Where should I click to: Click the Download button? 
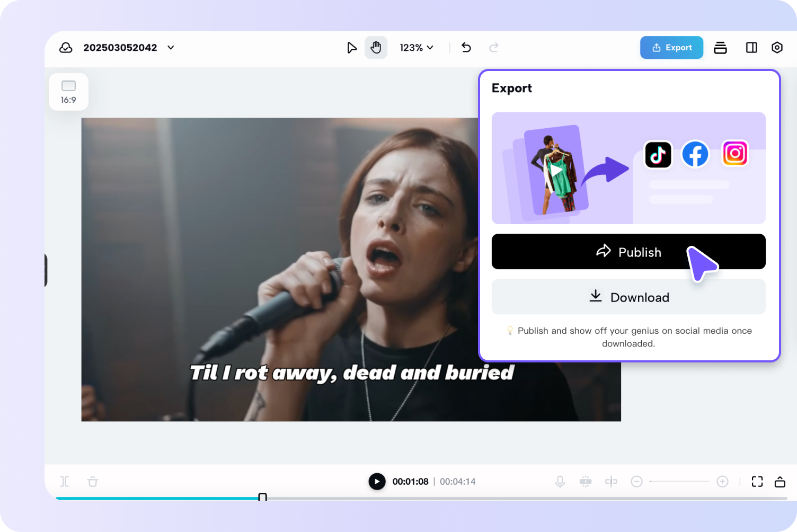(x=628, y=297)
